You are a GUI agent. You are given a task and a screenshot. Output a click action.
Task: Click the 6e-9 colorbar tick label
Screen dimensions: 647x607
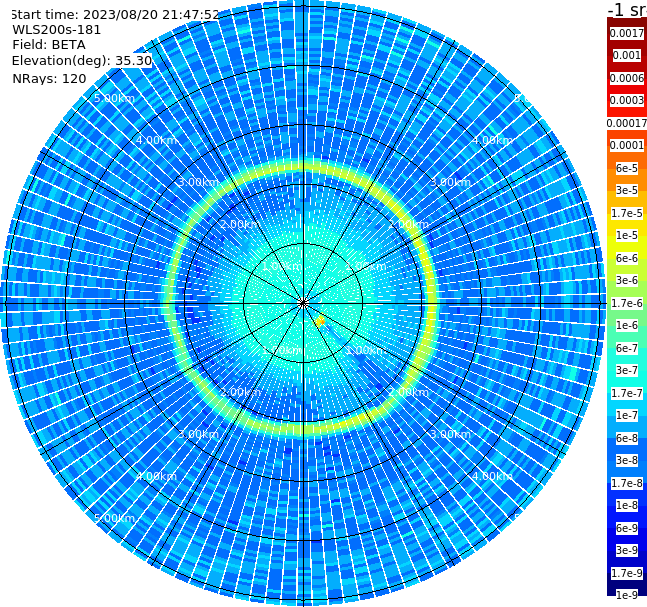point(627,528)
